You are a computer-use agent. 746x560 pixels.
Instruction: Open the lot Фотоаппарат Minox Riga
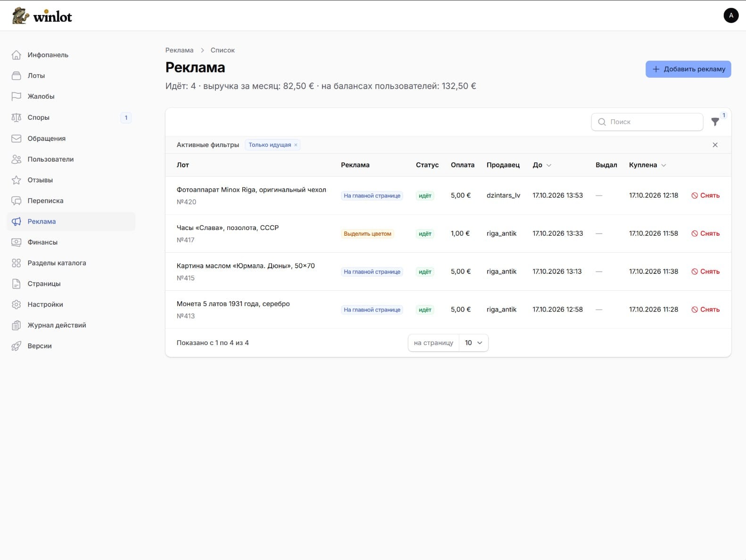(251, 189)
